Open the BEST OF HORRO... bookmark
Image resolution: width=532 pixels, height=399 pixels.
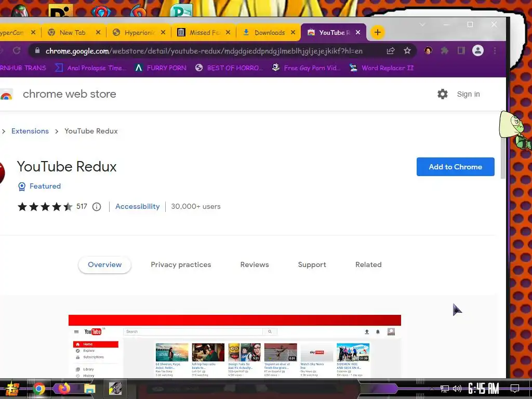pos(229,68)
